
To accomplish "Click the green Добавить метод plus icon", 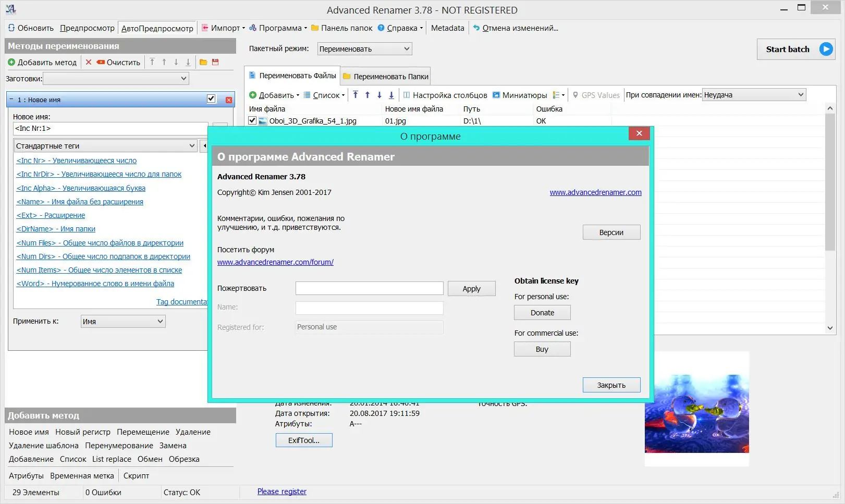I will (11, 63).
